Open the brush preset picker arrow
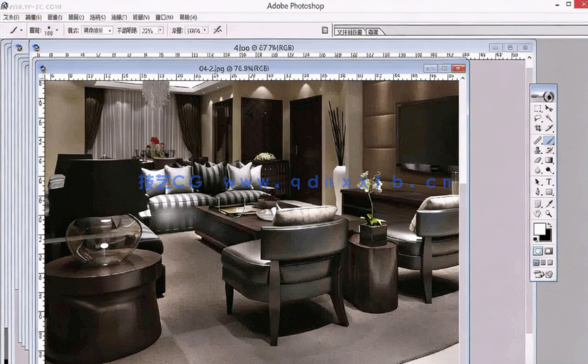 (57, 30)
